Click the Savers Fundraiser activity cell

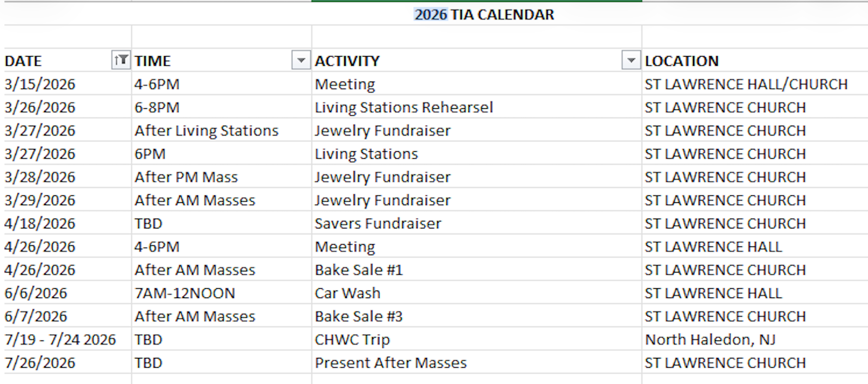(x=378, y=224)
